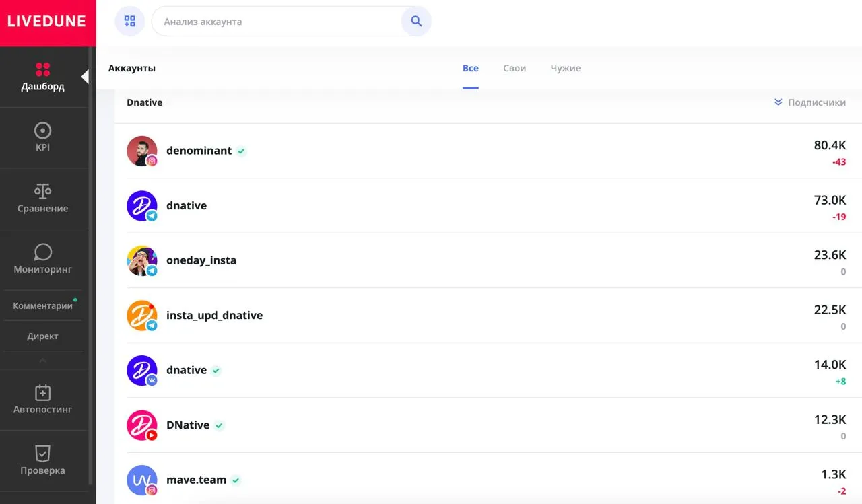Open the dnative account with 73.0K subscribers
The width and height of the screenshot is (862, 504).
pyautogui.click(x=187, y=205)
